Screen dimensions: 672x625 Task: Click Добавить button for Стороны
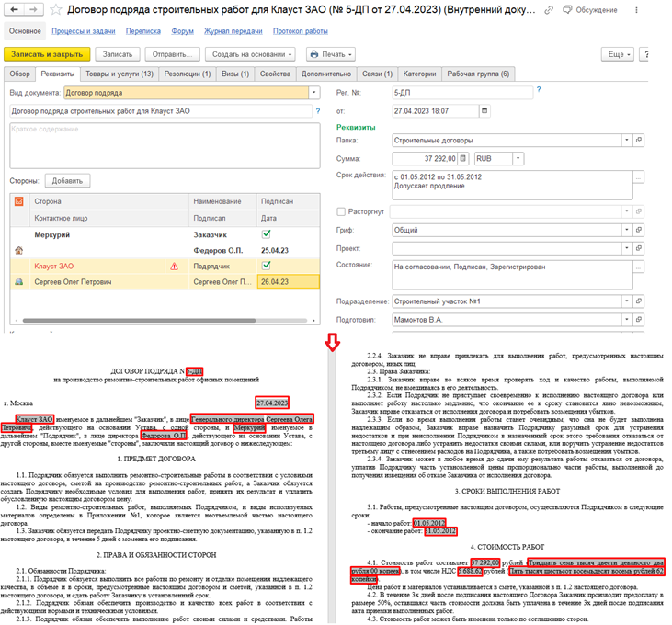pyautogui.click(x=67, y=181)
